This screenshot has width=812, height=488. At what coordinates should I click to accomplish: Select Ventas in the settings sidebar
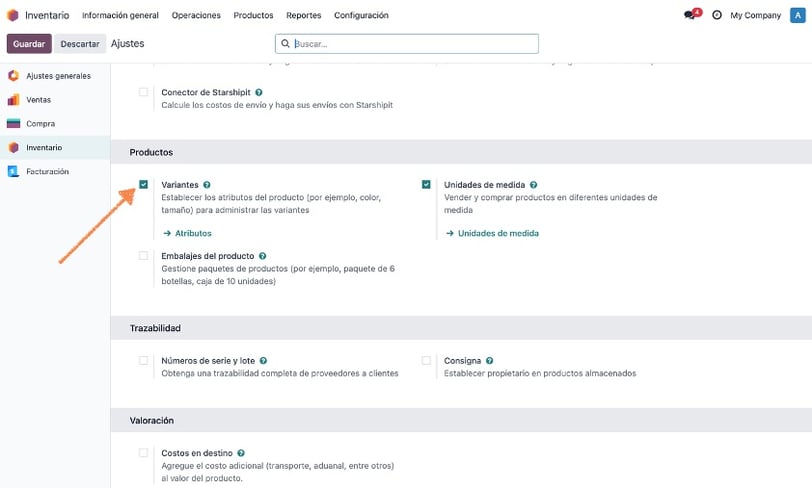pos(39,100)
